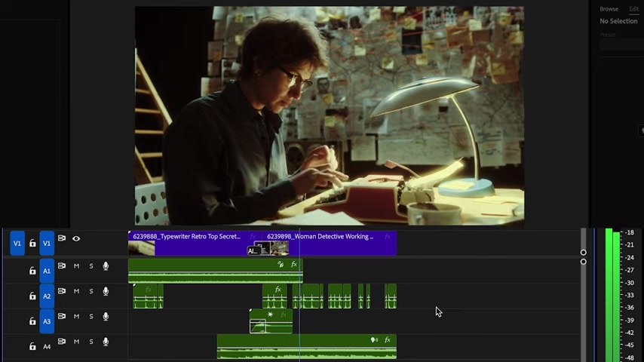644x362 pixels.
Task: Switch to the Edit tab
Action: [633, 9]
